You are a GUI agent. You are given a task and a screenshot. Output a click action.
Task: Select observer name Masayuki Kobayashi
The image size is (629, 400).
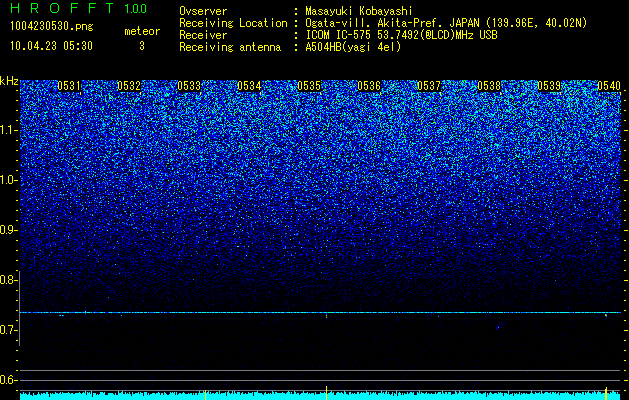point(359,11)
